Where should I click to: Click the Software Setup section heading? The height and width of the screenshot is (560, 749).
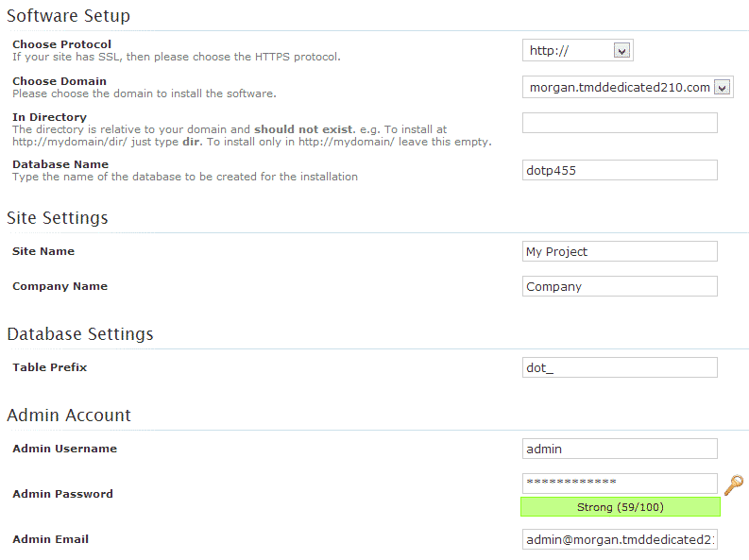tap(69, 16)
